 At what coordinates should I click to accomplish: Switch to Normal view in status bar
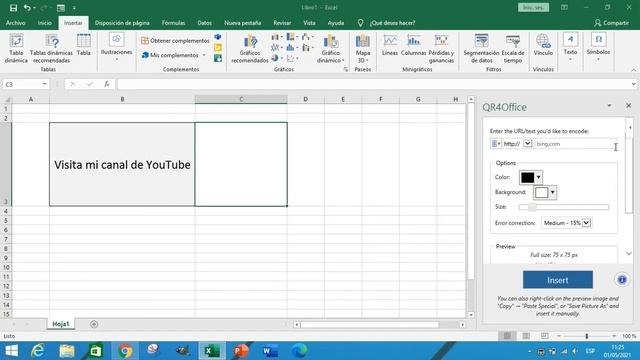(x=507, y=336)
